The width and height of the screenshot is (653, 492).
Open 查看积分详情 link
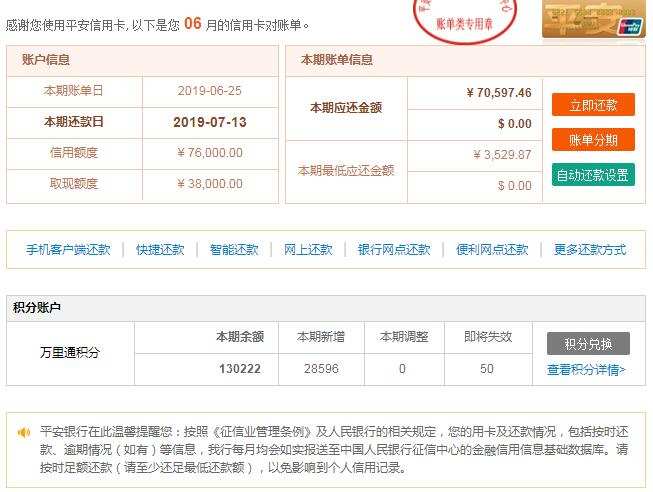(x=586, y=370)
